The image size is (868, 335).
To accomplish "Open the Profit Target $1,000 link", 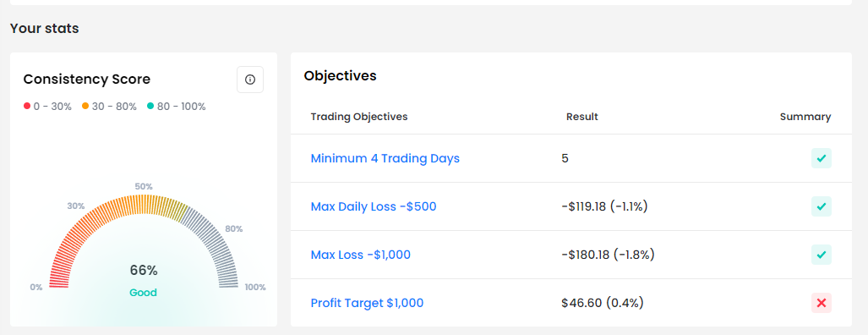I will pos(367,303).
